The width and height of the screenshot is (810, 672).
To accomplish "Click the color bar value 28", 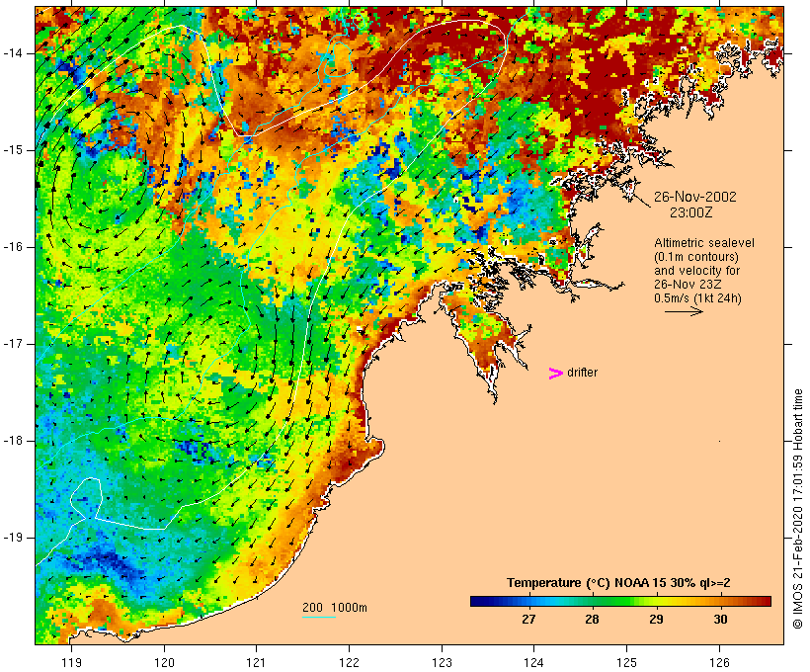I will coord(592,620).
